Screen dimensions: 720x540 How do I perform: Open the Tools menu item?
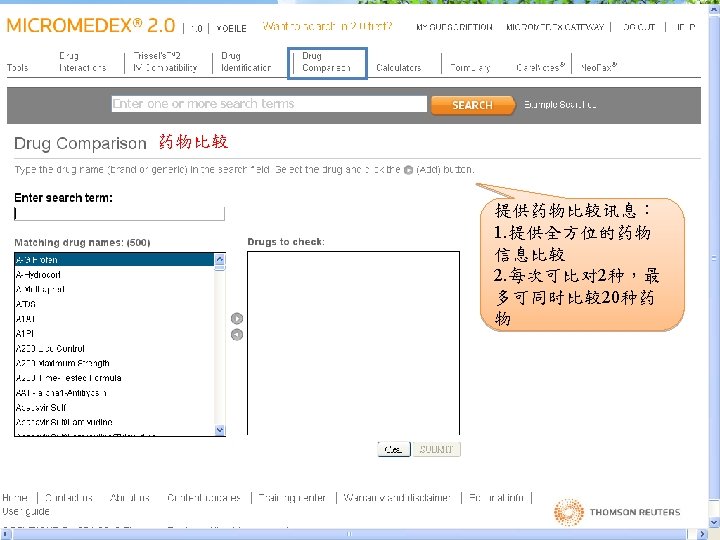pyautogui.click(x=17, y=68)
